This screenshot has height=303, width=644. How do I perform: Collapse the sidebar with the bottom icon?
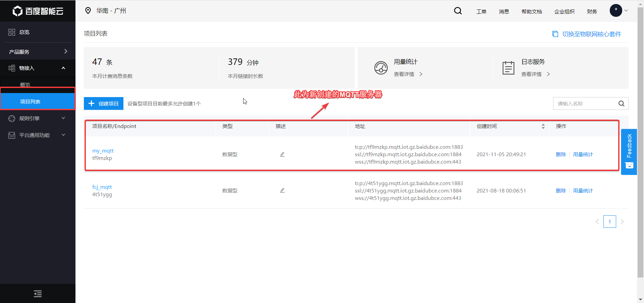38,294
